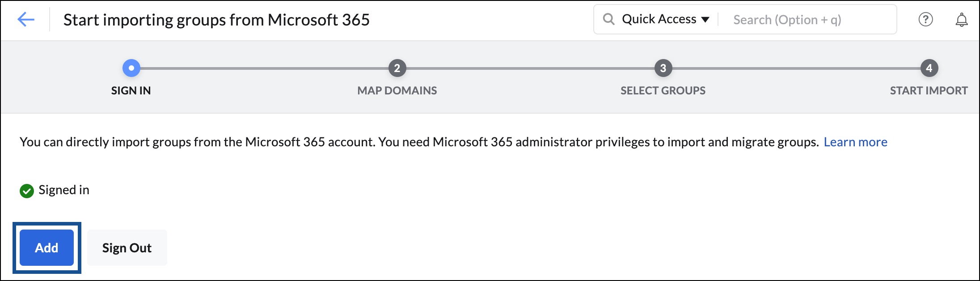
Task: Click the 'START IMPORT' step label
Action: coord(929,90)
